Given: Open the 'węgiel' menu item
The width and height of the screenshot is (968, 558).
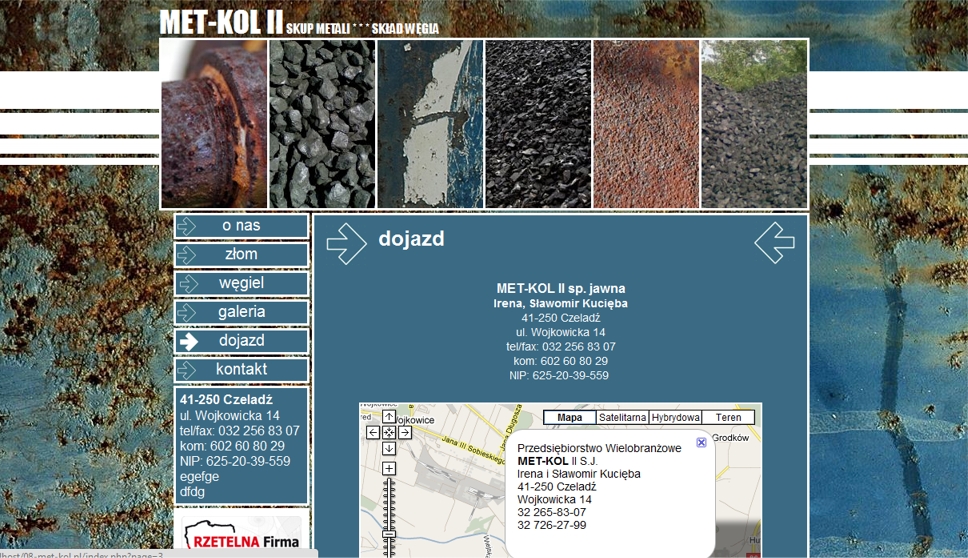Looking at the screenshot, I should (x=241, y=284).
